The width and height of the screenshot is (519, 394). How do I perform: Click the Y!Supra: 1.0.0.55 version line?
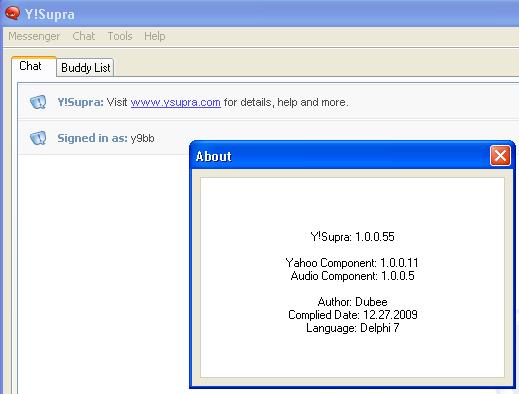(352, 237)
